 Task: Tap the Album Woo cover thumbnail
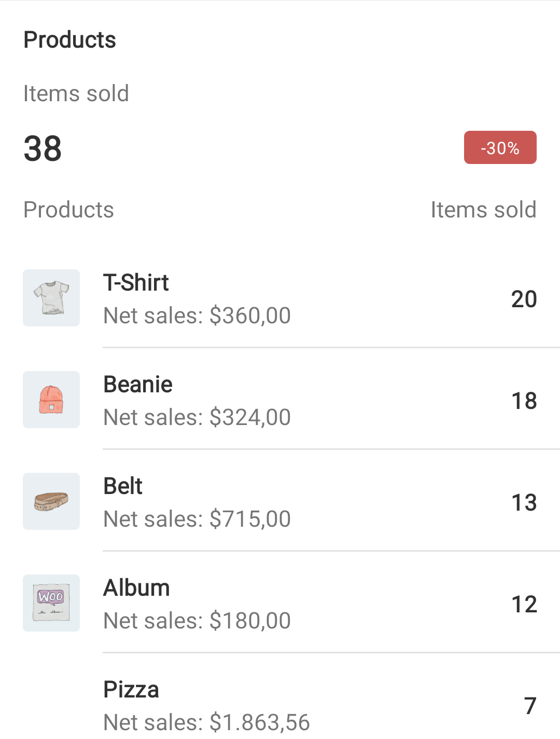pos(51,603)
